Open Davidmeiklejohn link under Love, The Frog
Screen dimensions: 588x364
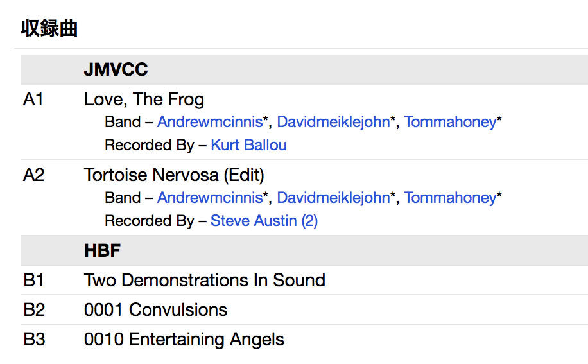333,122
